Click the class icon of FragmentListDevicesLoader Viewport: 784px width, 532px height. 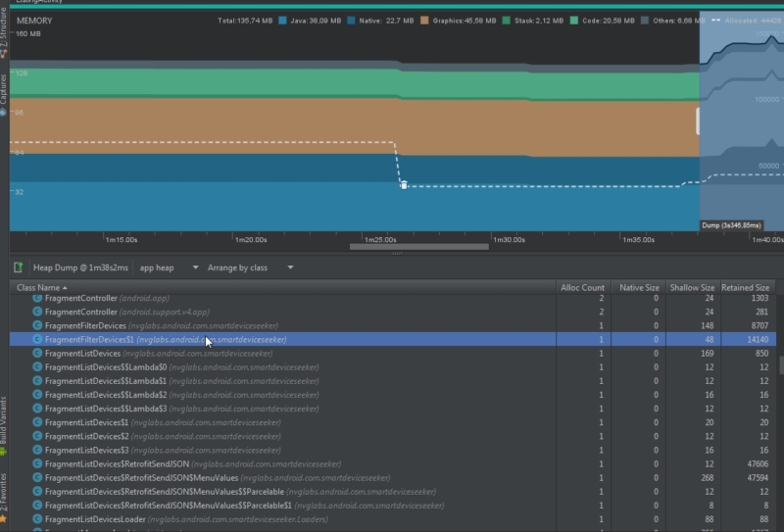point(37,519)
